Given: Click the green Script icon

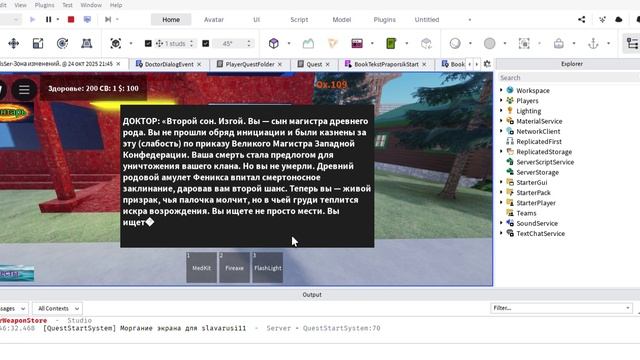Looking at the screenshot, I should (x=391, y=43).
